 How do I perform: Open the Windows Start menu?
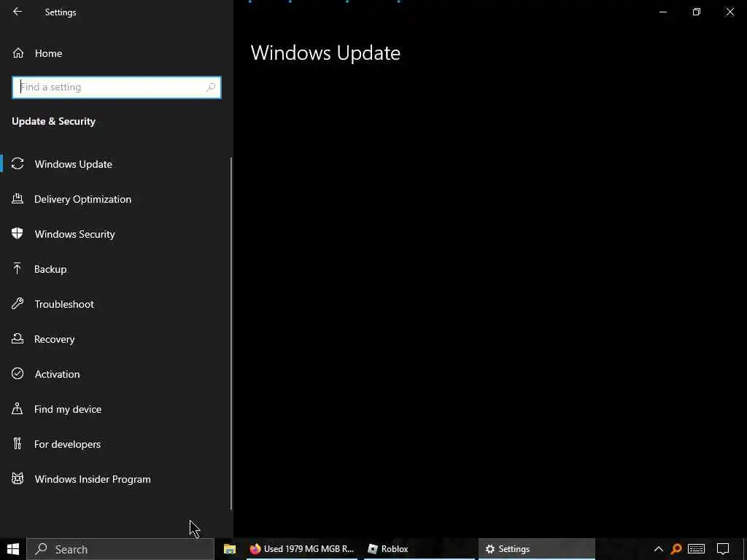coord(13,549)
